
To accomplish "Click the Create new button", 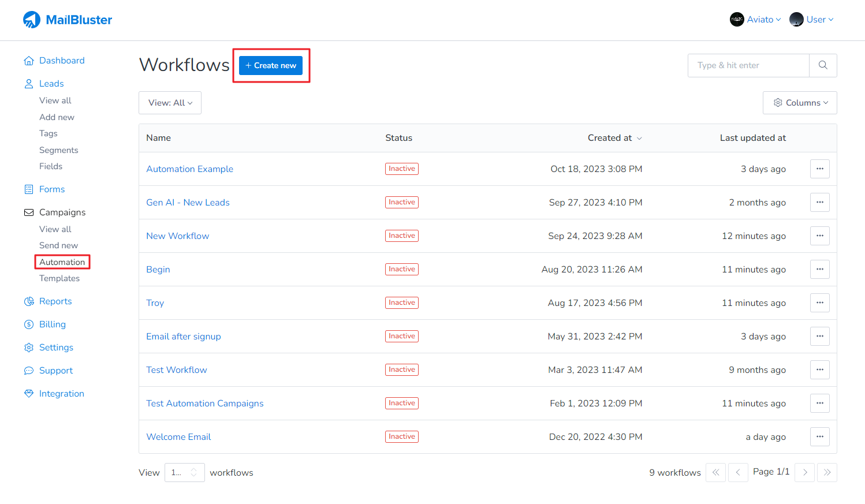I will (x=271, y=65).
